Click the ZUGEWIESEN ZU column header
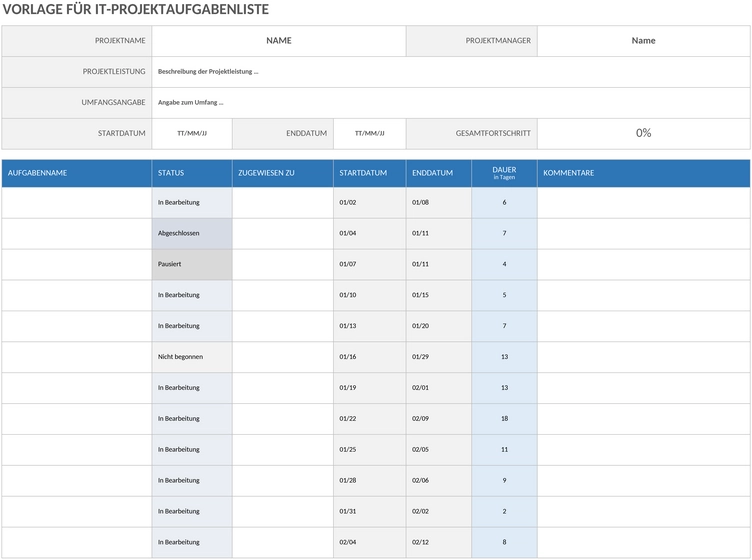This screenshot has height=560, width=752. point(283,173)
